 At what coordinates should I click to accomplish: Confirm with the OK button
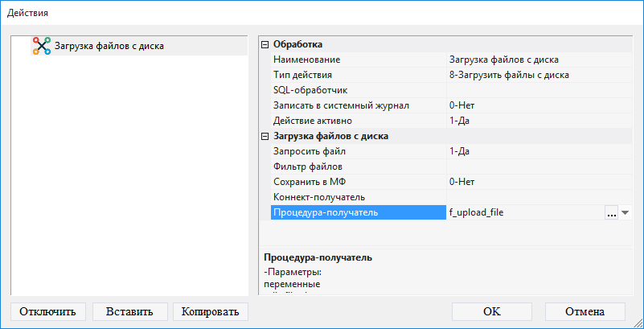click(x=492, y=311)
